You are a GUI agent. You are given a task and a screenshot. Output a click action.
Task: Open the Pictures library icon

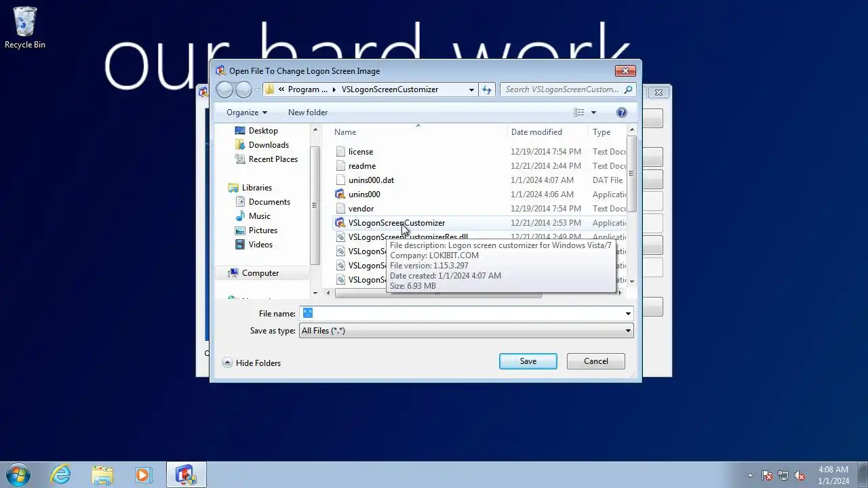click(x=239, y=230)
